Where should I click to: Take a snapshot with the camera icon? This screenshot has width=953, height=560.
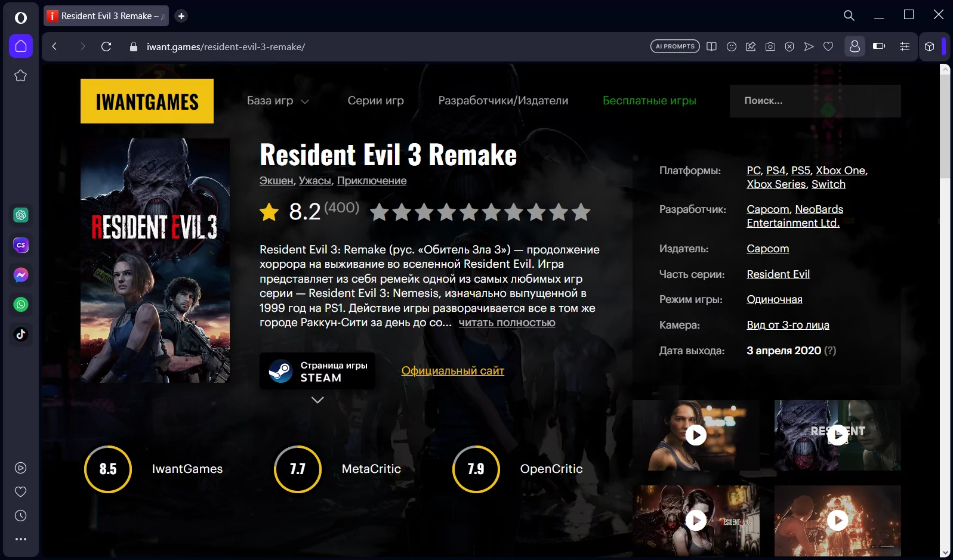click(x=770, y=47)
